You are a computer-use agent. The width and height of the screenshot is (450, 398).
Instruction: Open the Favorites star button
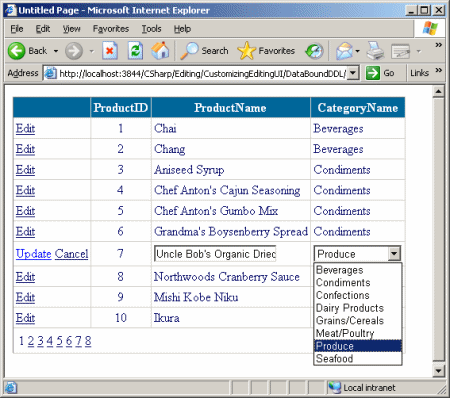[x=266, y=51]
